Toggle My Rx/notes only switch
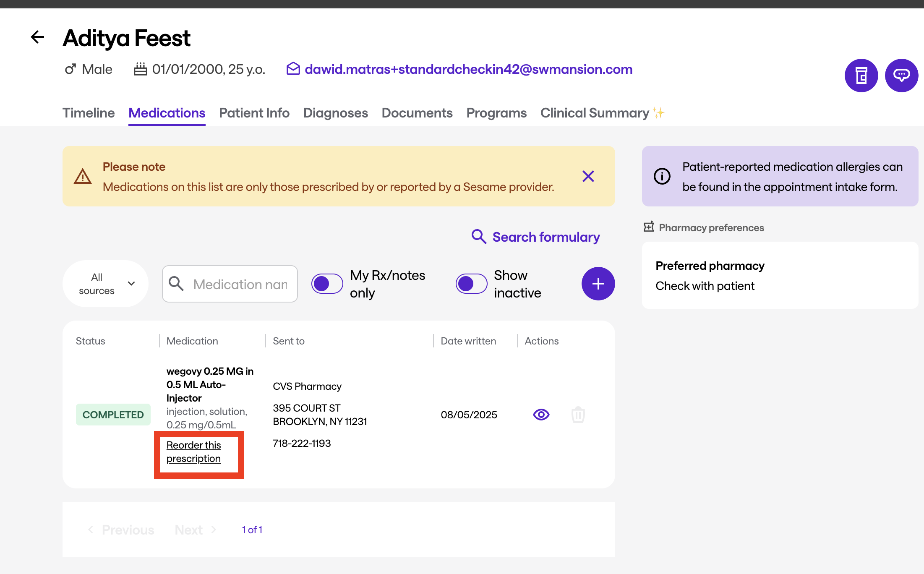Viewport: 924px width, 574px height. [x=327, y=284]
